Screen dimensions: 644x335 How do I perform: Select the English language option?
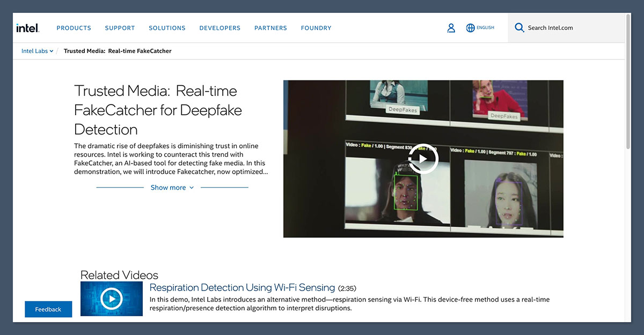[485, 28]
